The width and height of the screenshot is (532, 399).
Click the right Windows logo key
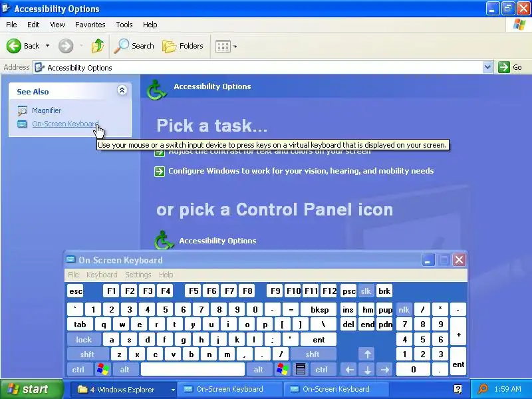click(282, 369)
